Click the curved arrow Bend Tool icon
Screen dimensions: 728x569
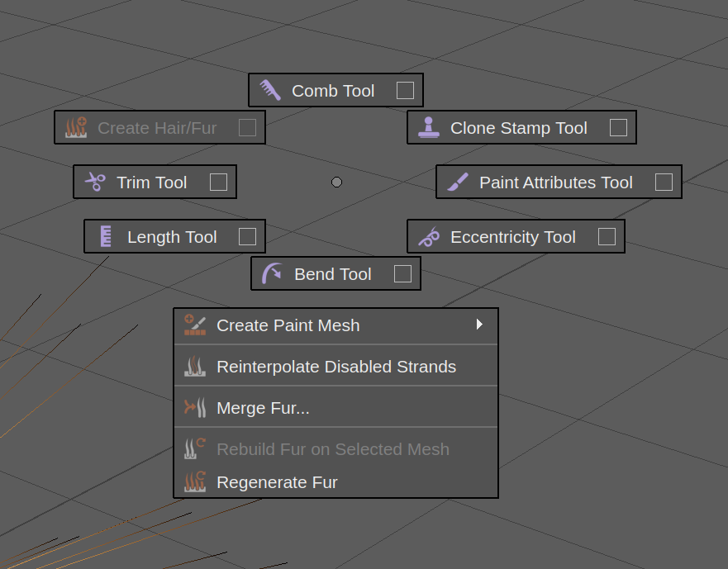point(272,273)
